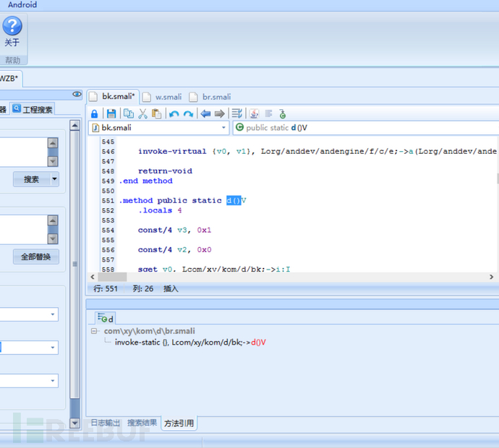
Task: Expand the 搜索 button dropdown arrow
Action: 55,179
